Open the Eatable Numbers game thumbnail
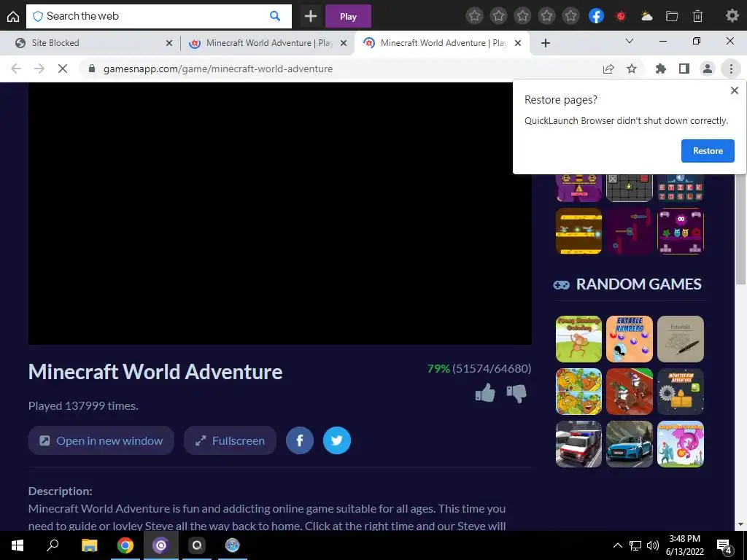Viewport: 747px width, 560px height. pyautogui.click(x=630, y=339)
